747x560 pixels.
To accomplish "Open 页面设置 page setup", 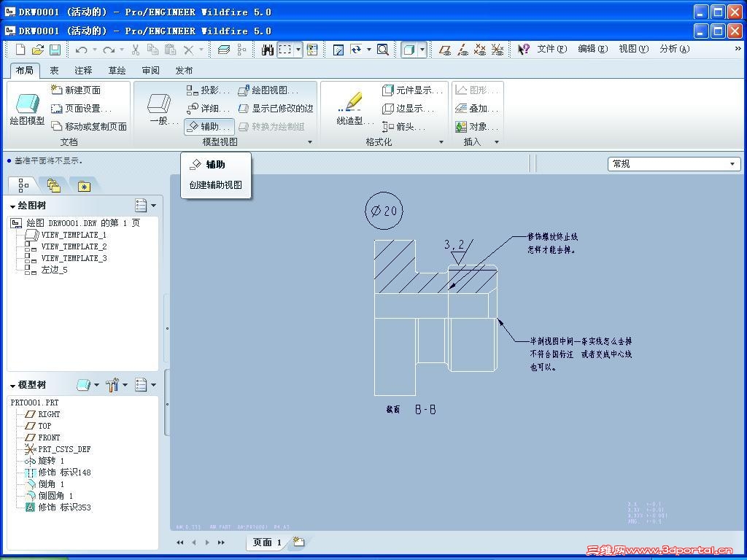I will tap(82, 109).
